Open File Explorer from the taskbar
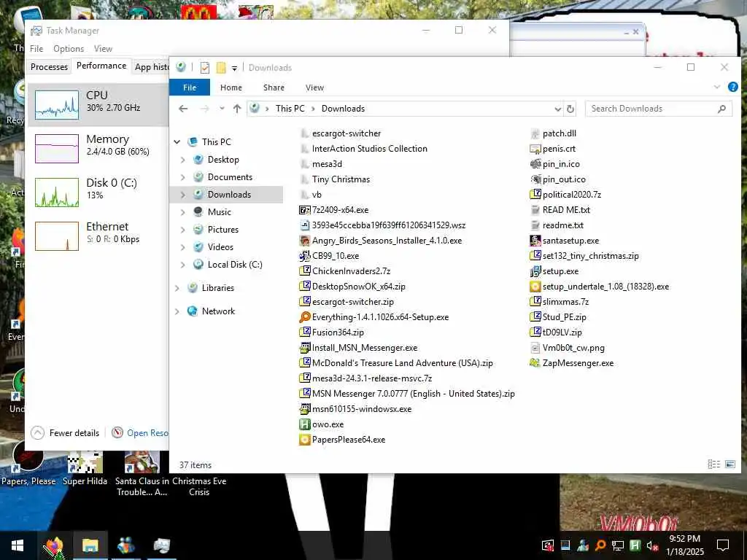The image size is (747, 560). tap(90, 545)
